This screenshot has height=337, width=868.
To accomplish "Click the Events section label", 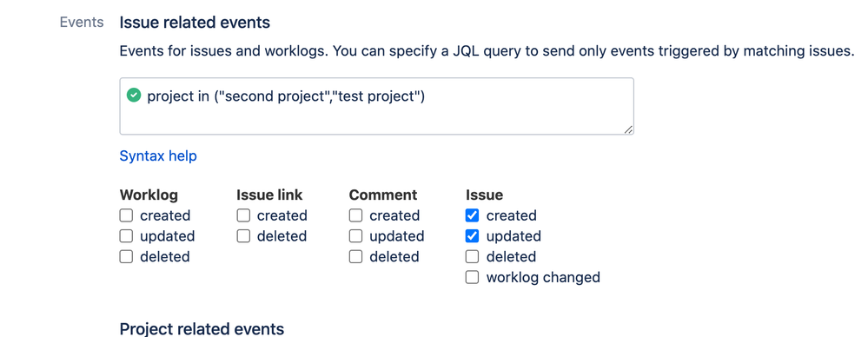I will [82, 22].
